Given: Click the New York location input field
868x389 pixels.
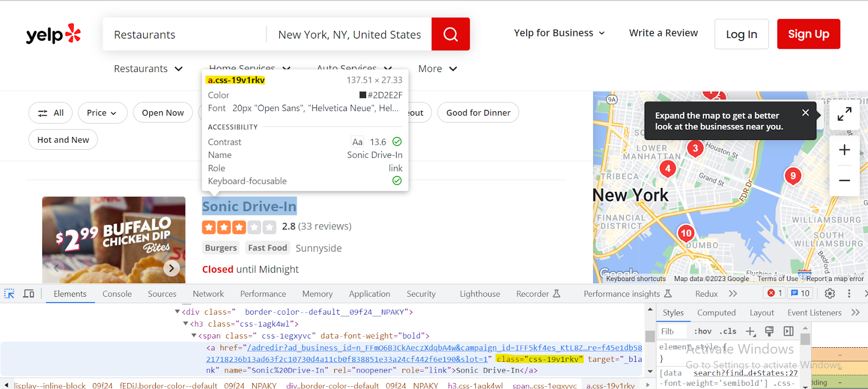Looking at the screenshot, I should 349,34.
